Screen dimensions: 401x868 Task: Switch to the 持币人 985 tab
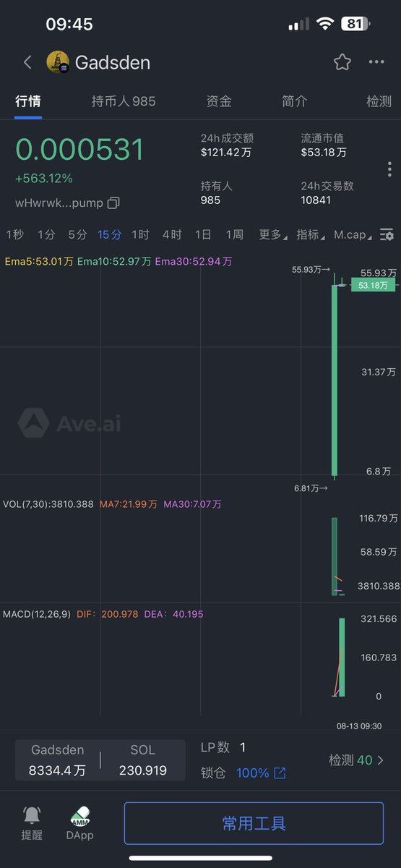(124, 101)
